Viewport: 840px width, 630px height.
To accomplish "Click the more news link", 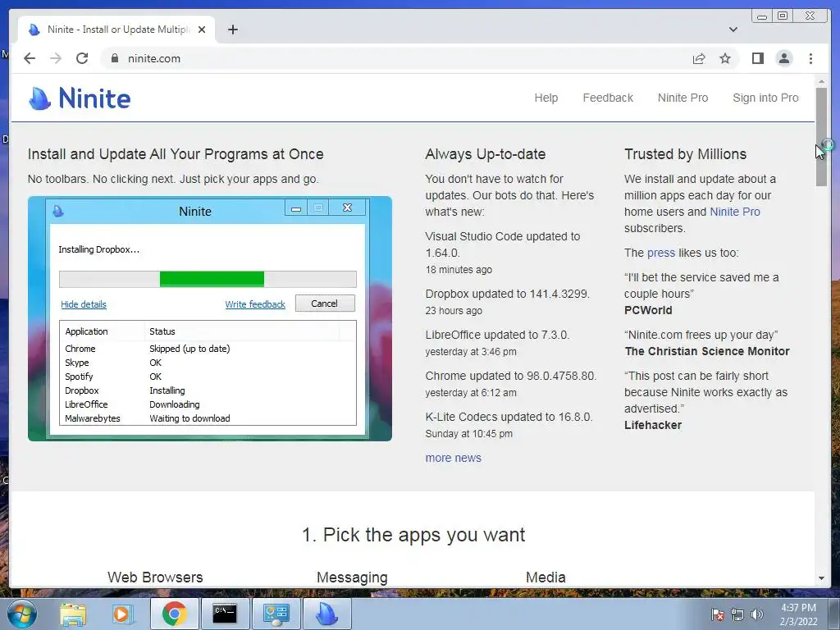I will (453, 458).
